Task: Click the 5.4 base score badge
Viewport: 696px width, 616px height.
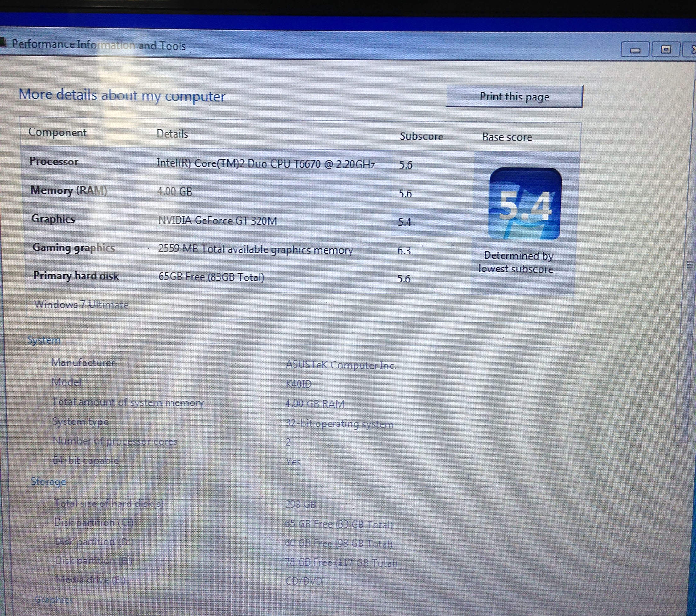Action: click(x=524, y=204)
